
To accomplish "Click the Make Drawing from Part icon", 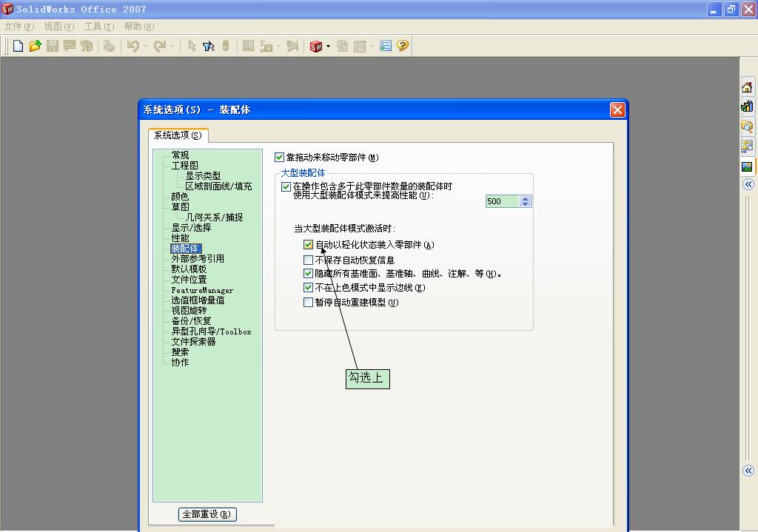I will coord(69,46).
